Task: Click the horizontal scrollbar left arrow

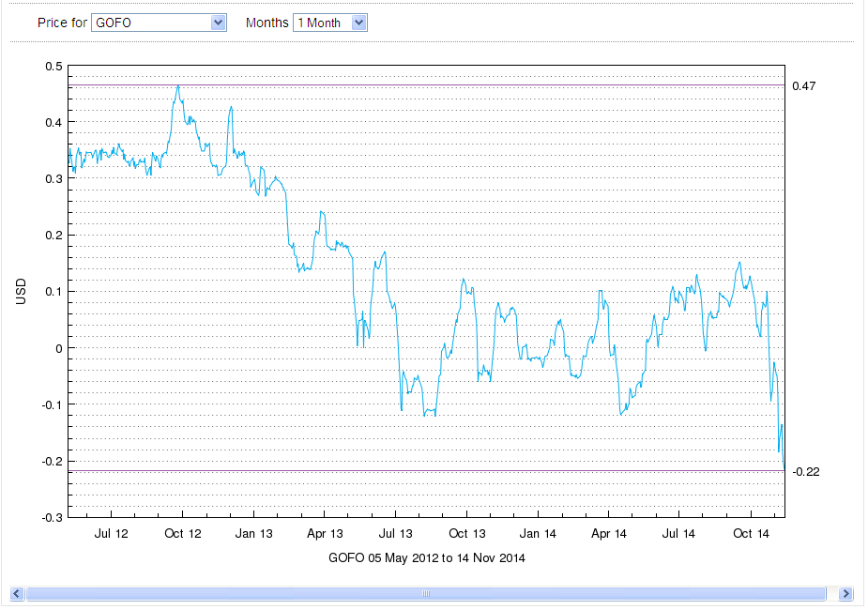Action: click(17, 593)
